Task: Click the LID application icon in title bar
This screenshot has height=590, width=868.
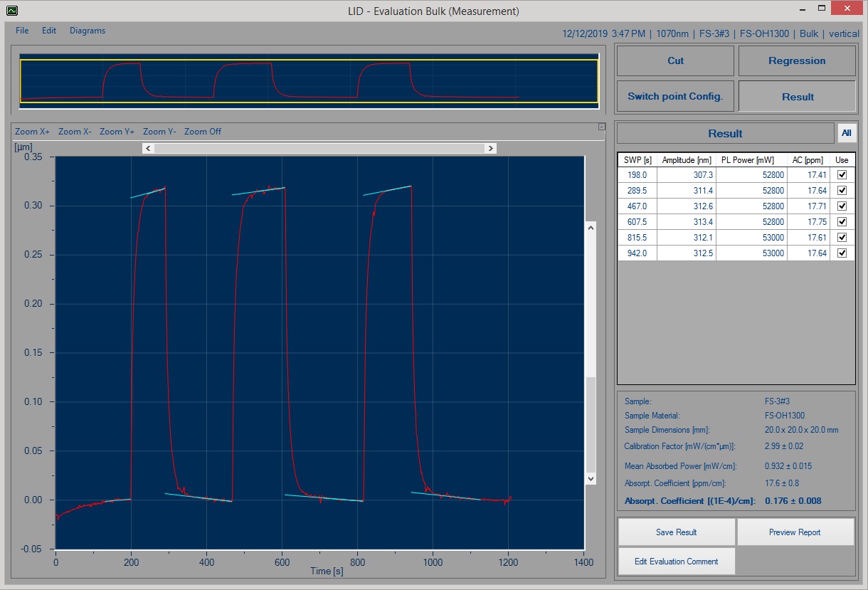Action: tap(12, 11)
